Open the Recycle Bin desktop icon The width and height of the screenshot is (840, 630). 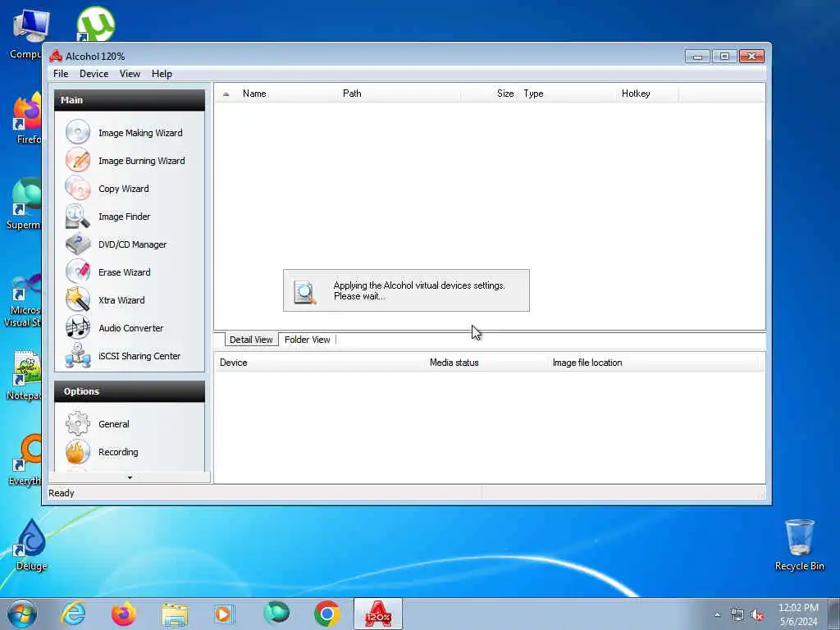799,546
